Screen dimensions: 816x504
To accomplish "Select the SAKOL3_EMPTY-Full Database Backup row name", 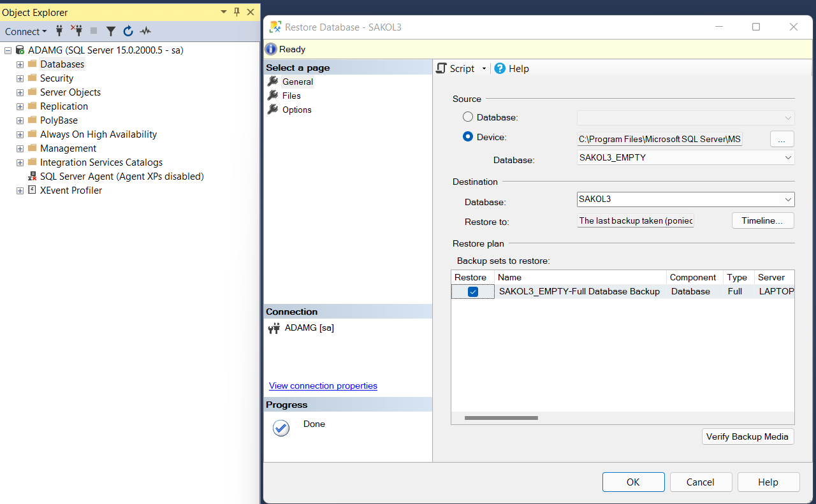I will pyautogui.click(x=579, y=291).
